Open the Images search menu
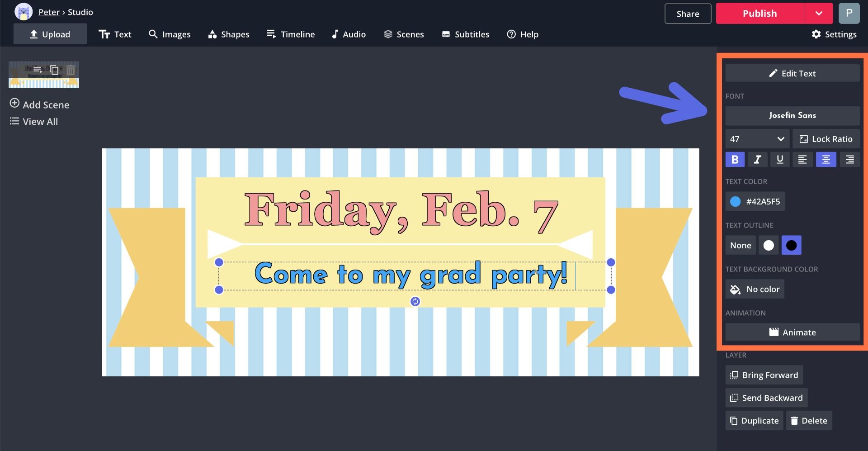This screenshot has height=451, width=868. pyautogui.click(x=170, y=34)
